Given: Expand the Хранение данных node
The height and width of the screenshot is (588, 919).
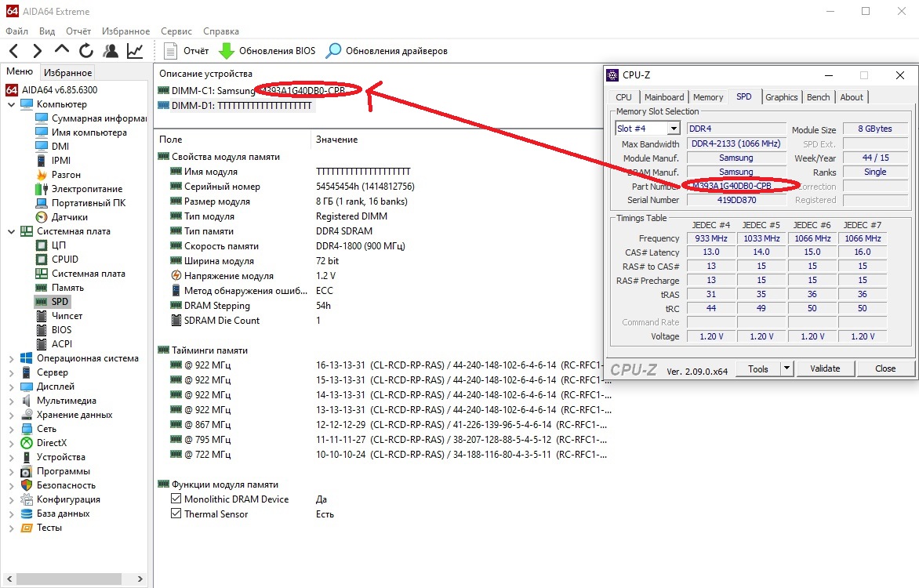Looking at the screenshot, I should click(x=11, y=415).
